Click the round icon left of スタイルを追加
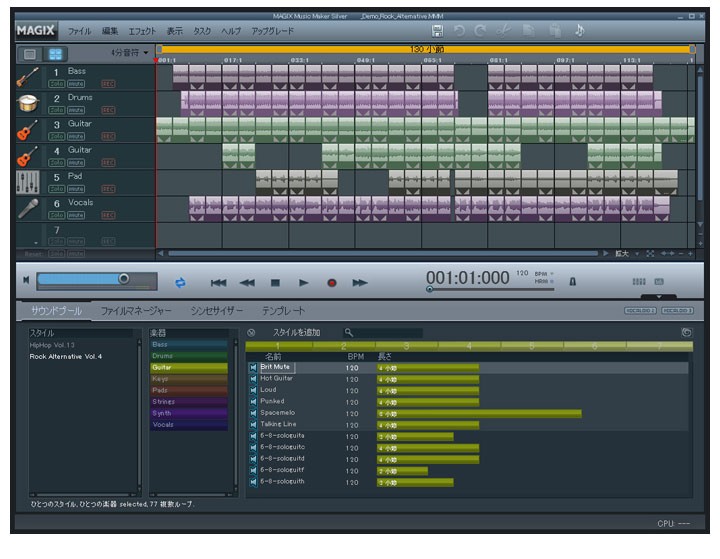720x559 pixels. pyautogui.click(x=251, y=333)
